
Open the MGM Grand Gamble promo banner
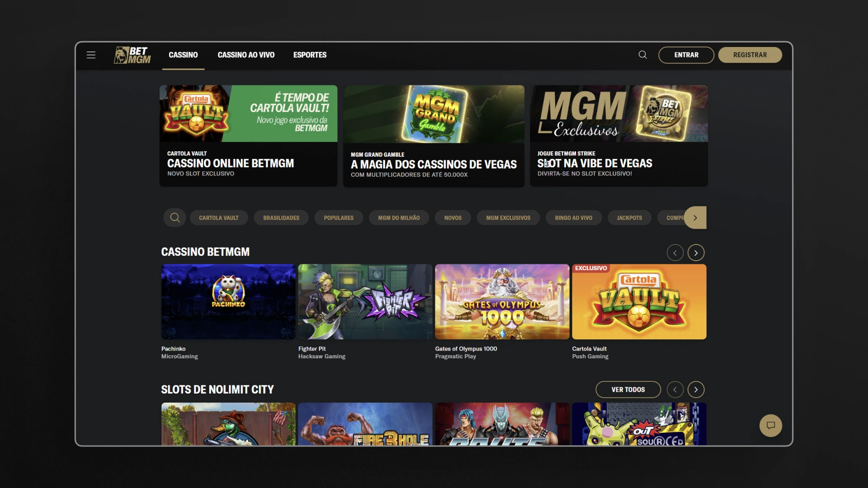point(434,136)
